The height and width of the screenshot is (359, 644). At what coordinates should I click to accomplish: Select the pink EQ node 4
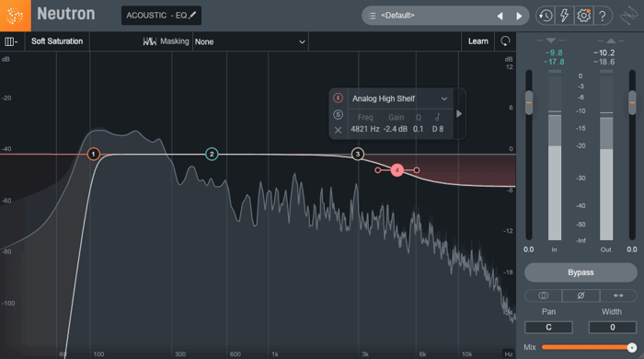pyautogui.click(x=397, y=170)
